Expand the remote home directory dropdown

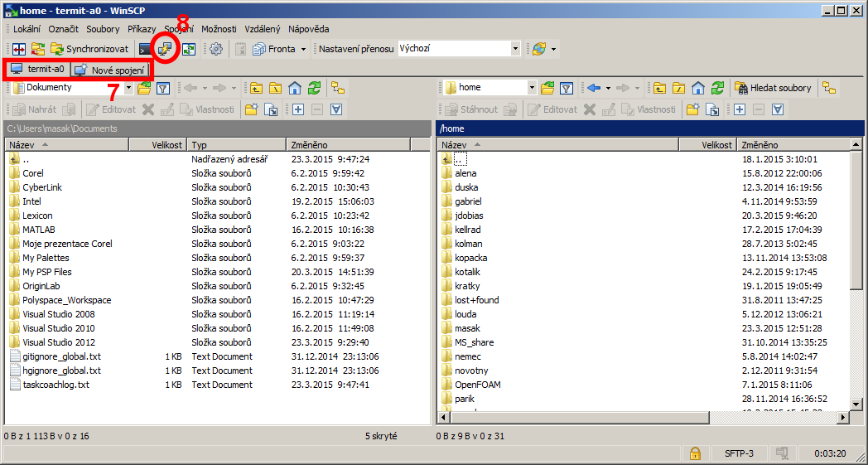531,88
